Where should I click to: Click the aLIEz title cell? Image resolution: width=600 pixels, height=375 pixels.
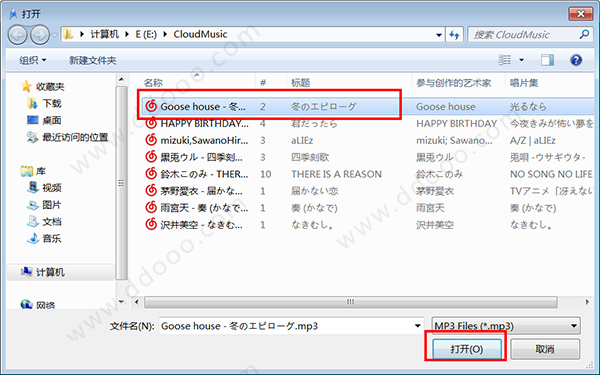(302, 140)
